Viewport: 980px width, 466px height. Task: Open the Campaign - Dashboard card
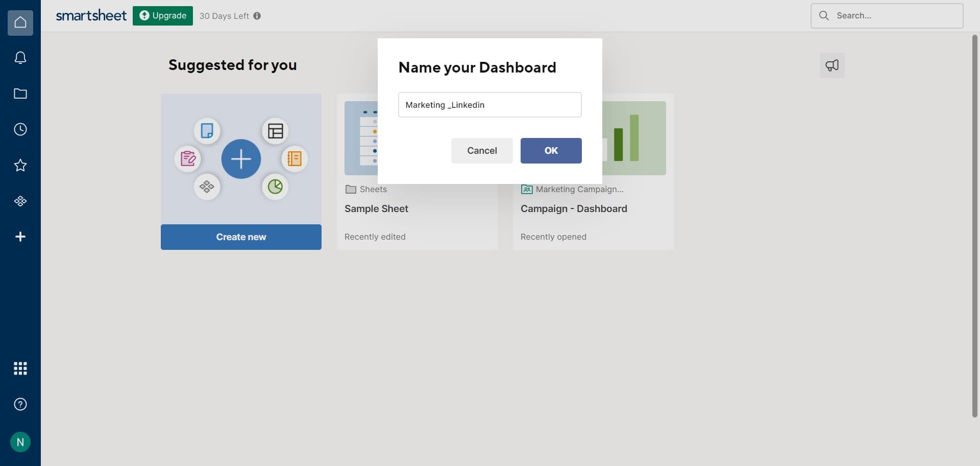pyautogui.click(x=573, y=208)
